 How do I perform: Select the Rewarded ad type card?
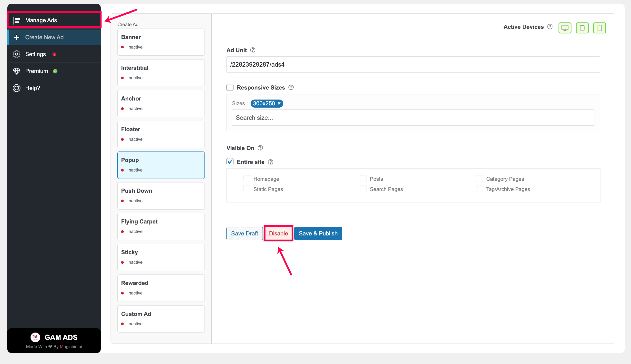click(x=161, y=288)
